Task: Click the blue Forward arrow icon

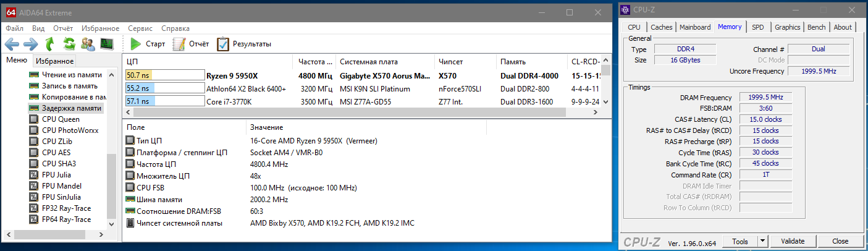Action: click(31, 44)
